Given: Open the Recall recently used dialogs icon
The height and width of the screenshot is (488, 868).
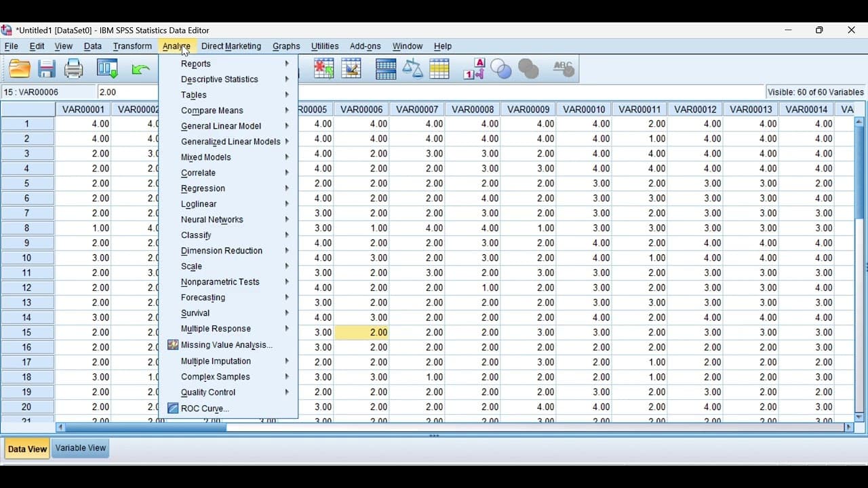Looking at the screenshot, I should click(107, 68).
